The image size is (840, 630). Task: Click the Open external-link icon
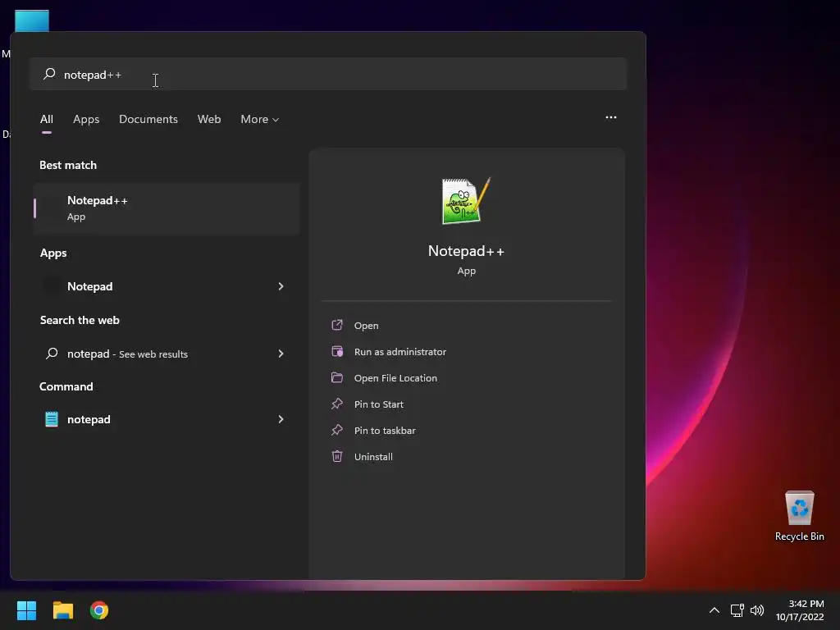click(337, 325)
